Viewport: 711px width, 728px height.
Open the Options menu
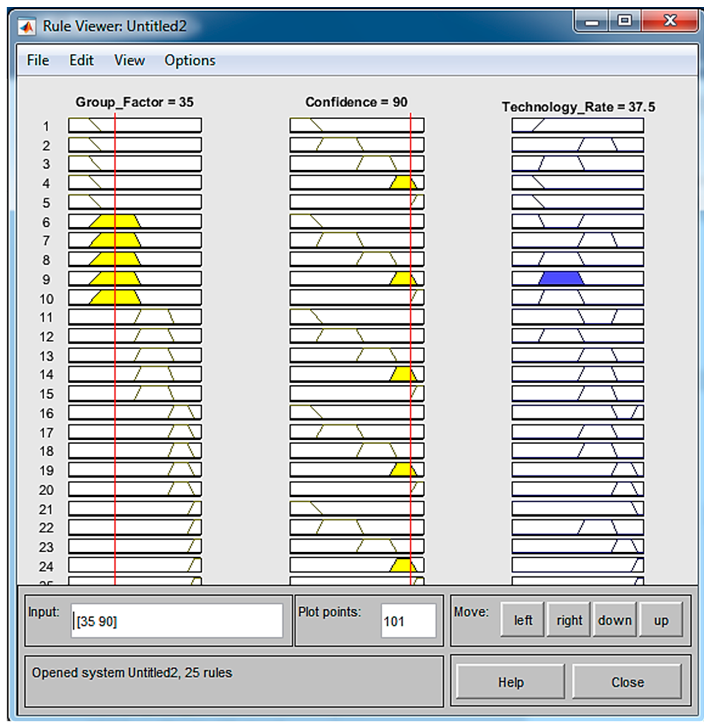190,60
